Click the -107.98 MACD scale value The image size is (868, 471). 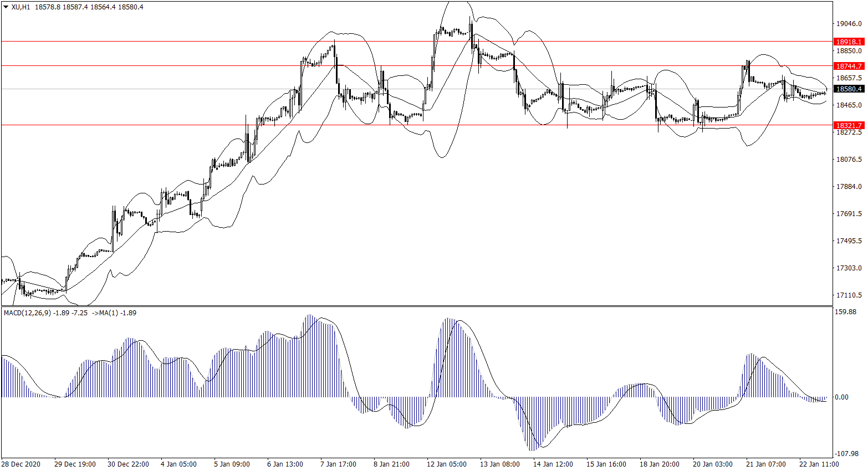(846, 453)
